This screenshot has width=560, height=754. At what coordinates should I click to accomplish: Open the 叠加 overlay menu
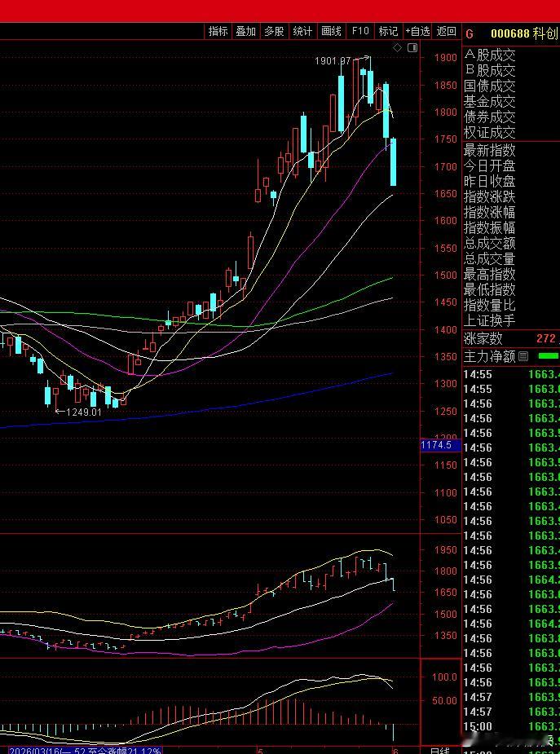(x=245, y=31)
